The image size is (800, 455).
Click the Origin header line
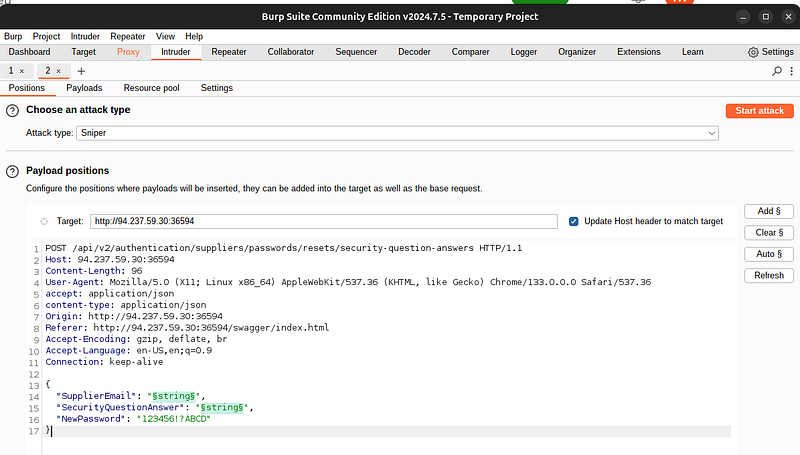click(134, 316)
